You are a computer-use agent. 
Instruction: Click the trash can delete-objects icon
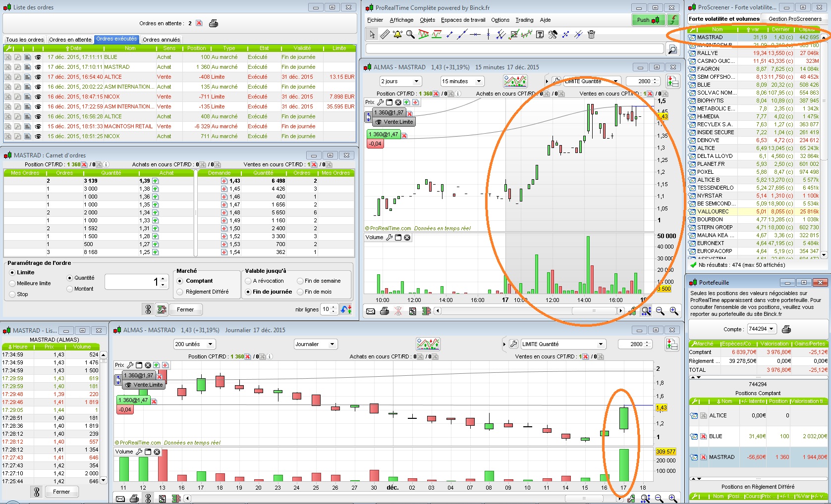click(591, 34)
